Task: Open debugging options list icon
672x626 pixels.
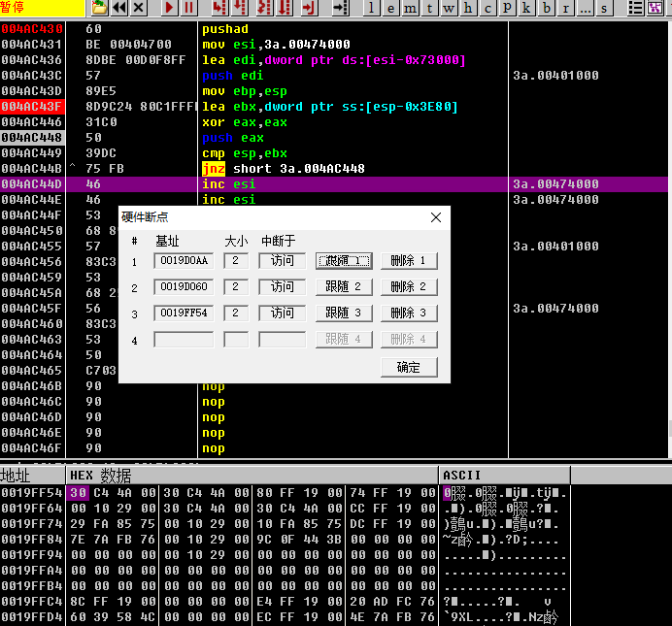Action: pyautogui.click(x=635, y=8)
